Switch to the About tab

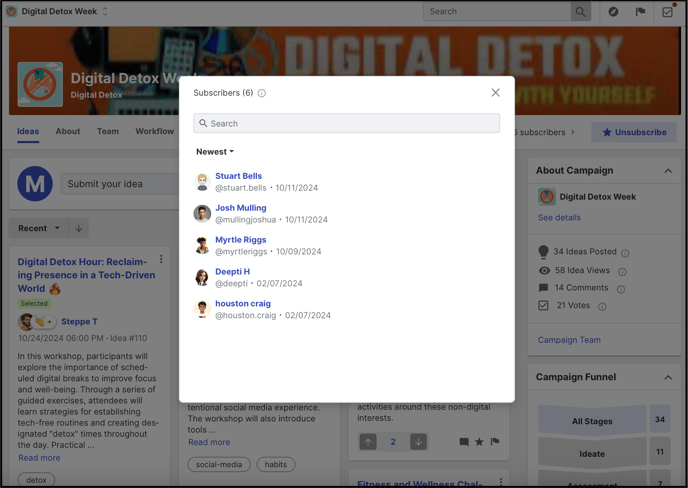tap(68, 131)
